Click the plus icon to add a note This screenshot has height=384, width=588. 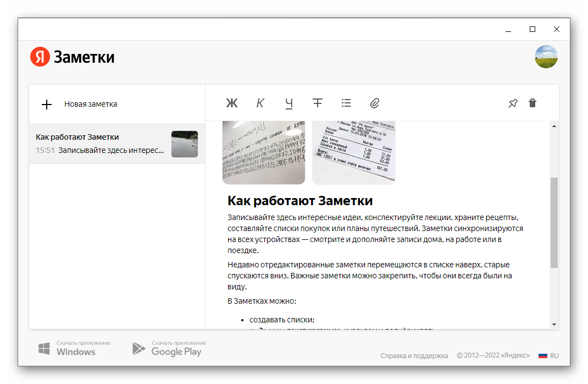pos(47,104)
